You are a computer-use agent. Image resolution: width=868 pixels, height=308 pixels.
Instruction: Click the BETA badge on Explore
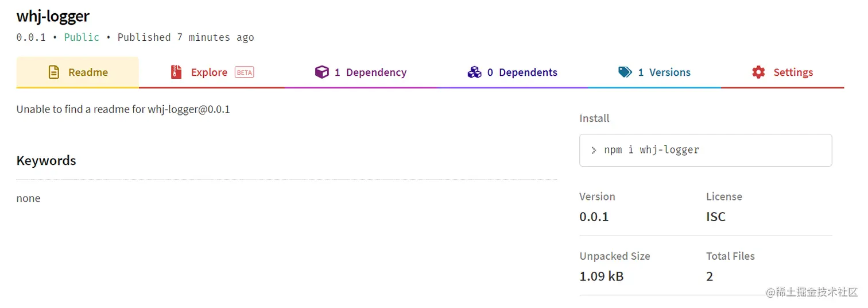click(x=244, y=72)
